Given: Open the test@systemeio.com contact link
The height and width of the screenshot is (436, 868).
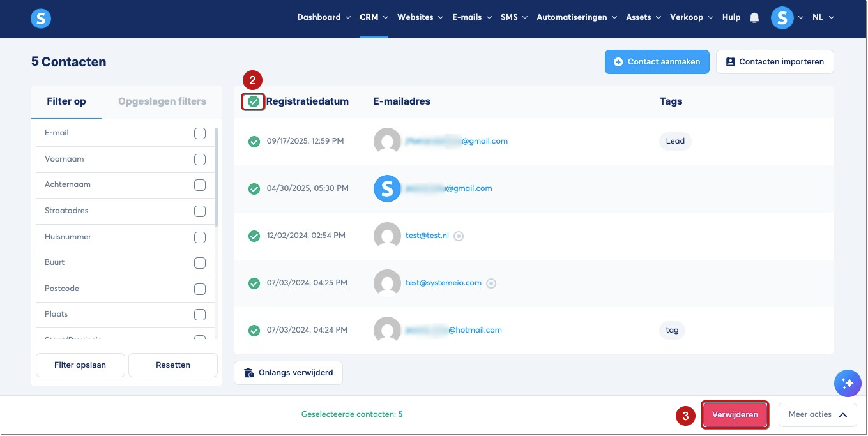Looking at the screenshot, I should [443, 283].
